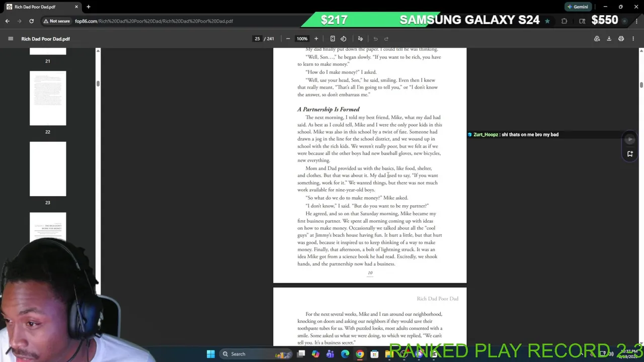This screenshot has width=644, height=362.
Task: Open the PDF annotate draw tool
Action: (x=360, y=39)
